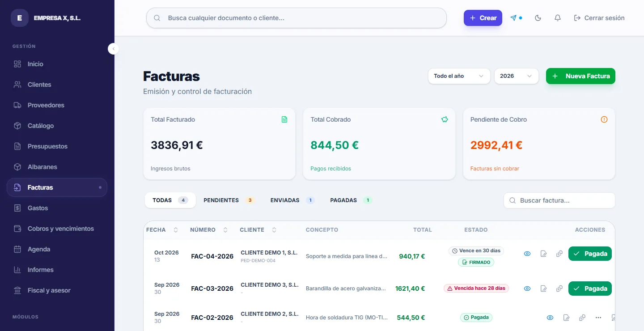The image size is (644, 331).
Task: Open the notifications bell
Action: [x=558, y=18]
